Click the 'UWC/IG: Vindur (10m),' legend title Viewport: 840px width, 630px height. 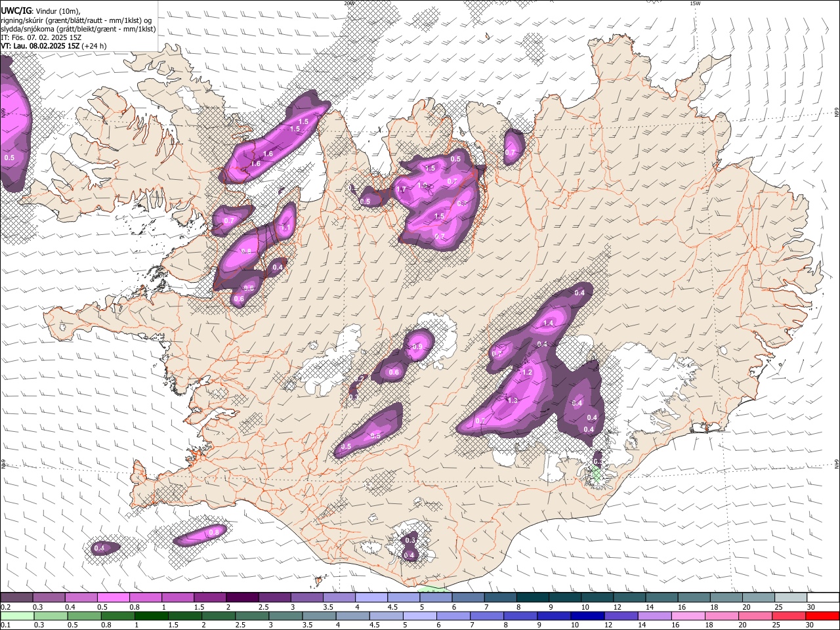(x=40, y=11)
